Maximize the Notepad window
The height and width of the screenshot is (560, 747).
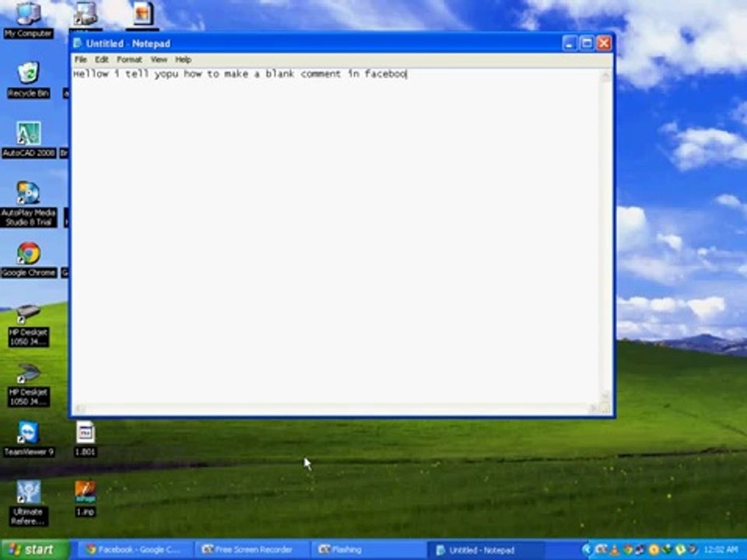pos(587,44)
